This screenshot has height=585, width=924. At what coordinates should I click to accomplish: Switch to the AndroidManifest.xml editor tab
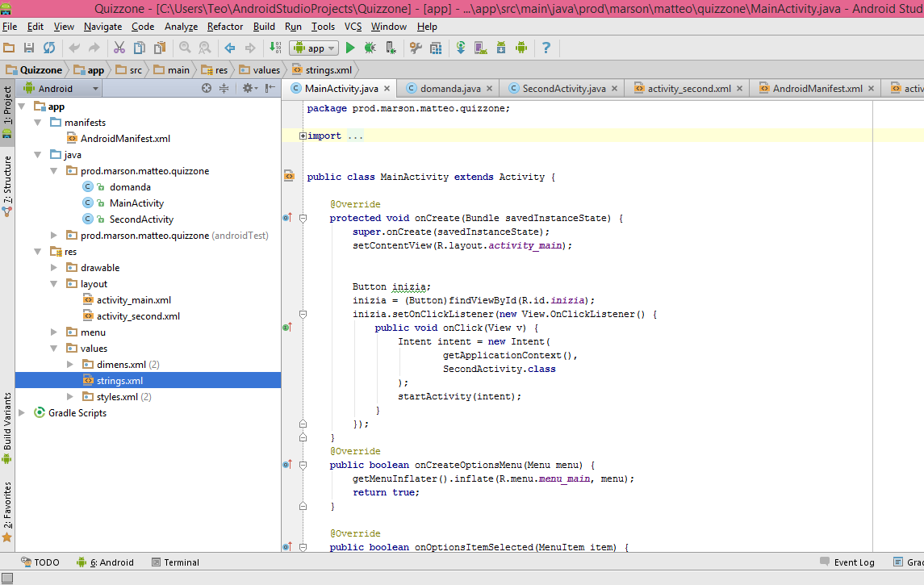tap(817, 89)
